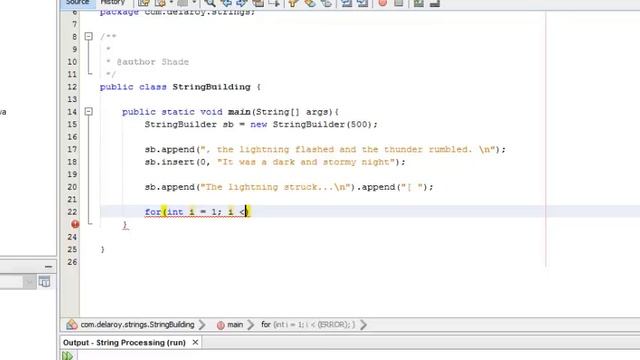
Task: Click the panel layout icon in left pane
Action: point(44,281)
